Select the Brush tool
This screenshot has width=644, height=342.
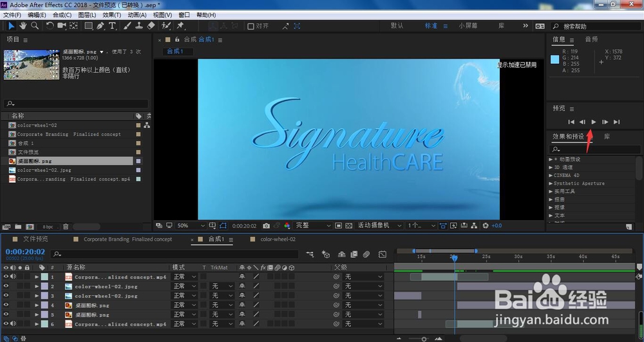128,26
